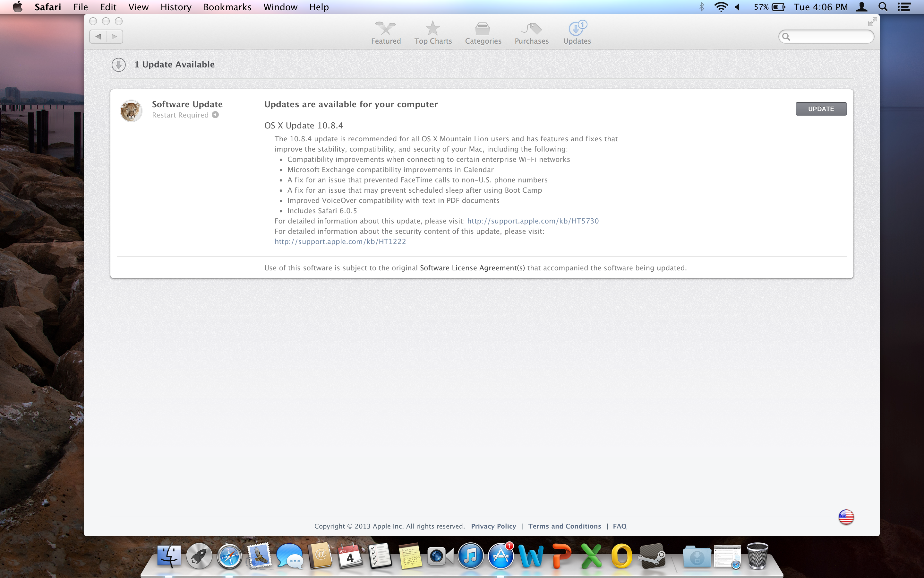Screen dimensions: 924x578
Task: Open the Categories tab
Action: [x=483, y=33]
